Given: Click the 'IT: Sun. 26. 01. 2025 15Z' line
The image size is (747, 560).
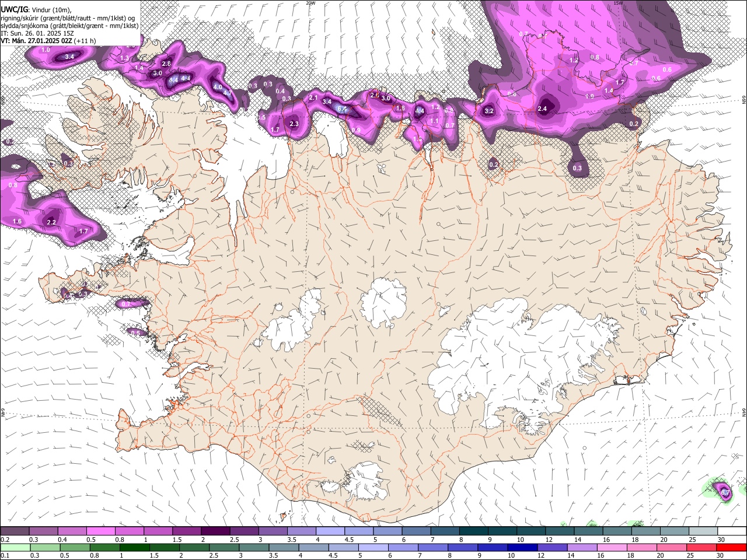Looking at the screenshot, I should [37, 33].
